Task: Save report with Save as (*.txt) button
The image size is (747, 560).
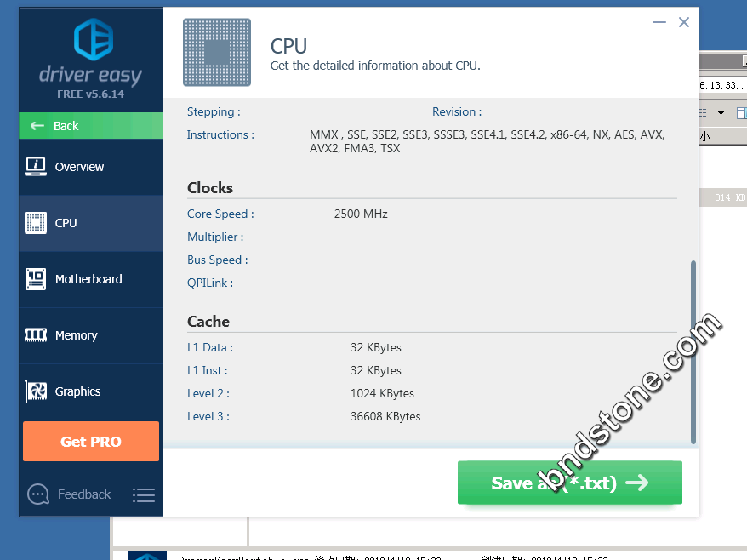Action: click(x=569, y=483)
